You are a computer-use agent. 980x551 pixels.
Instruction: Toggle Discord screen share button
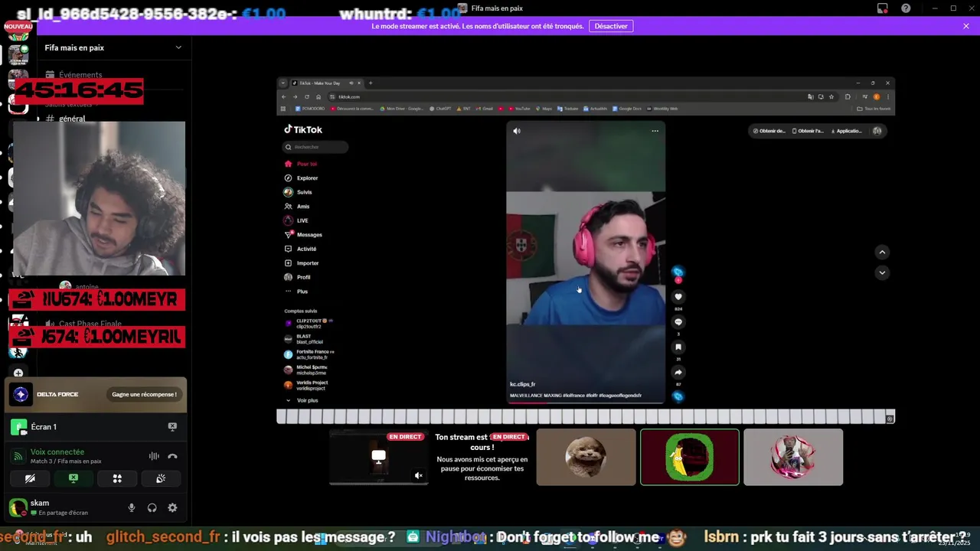[x=73, y=478]
